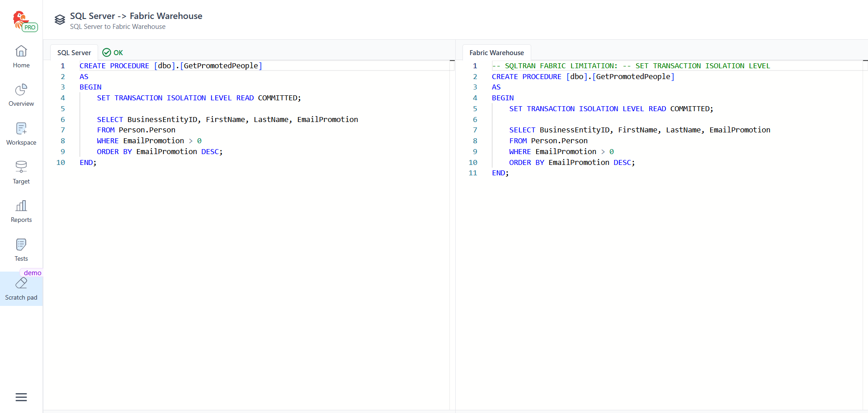This screenshot has width=868, height=413.
Task: Open the Reports bar chart icon
Action: (21, 206)
